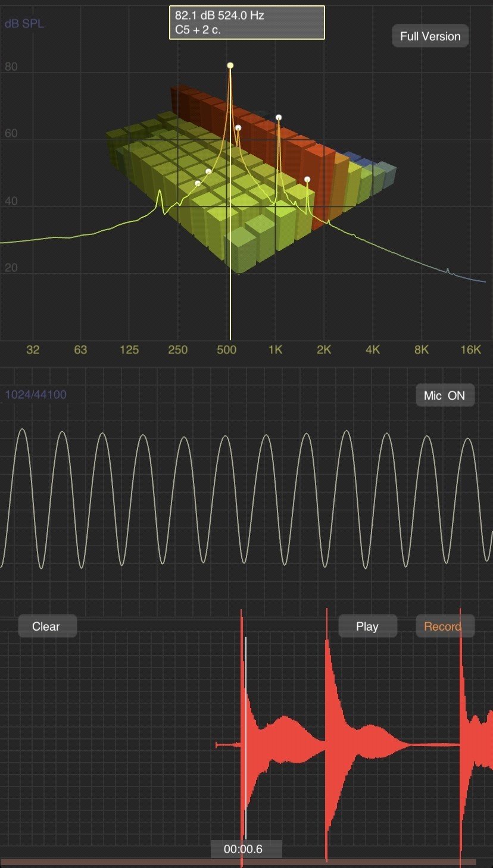Screen dimensions: 493x868
Task: Click the 16K frequency axis label
Action: 470,350
